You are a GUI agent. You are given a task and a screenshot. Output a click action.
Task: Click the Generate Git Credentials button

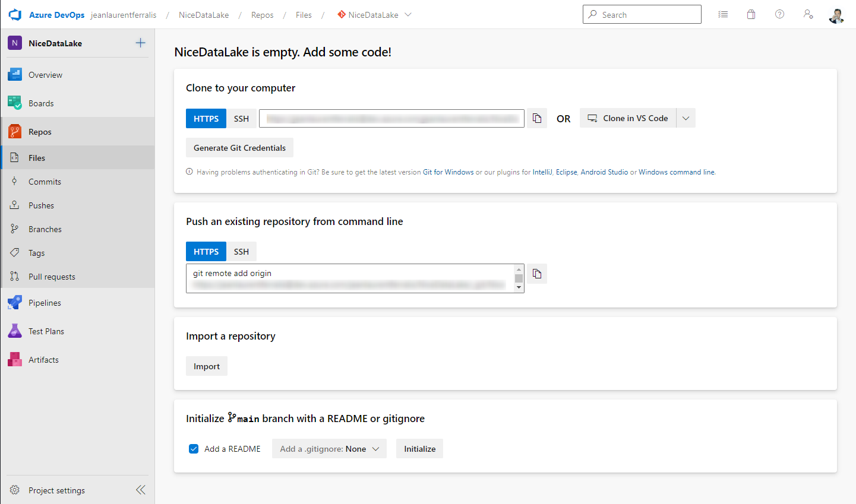click(239, 148)
